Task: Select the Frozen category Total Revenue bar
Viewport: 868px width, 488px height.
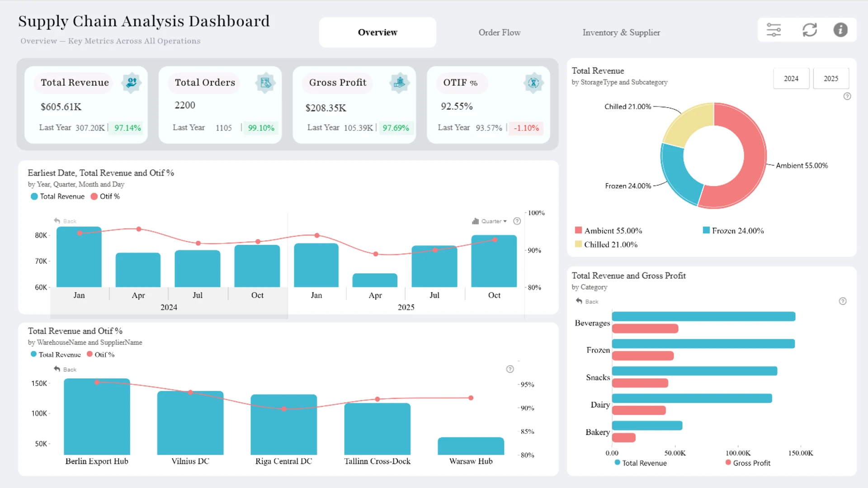Action: click(x=703, y=344)
